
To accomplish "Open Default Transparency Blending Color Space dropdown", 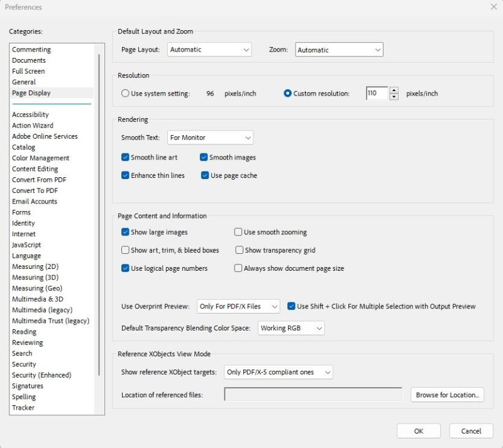I will click(291, 328).
